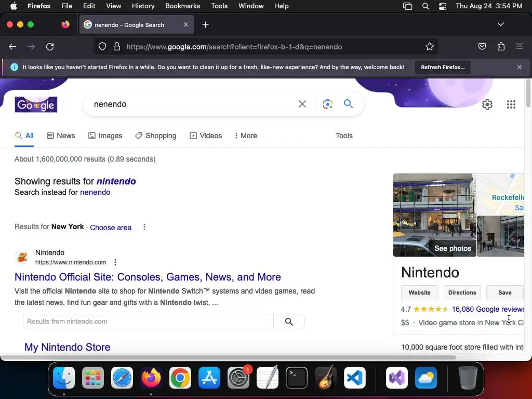Open the three-dot menu next to nintendo.com
532x399 pixels.
(115, 262)
